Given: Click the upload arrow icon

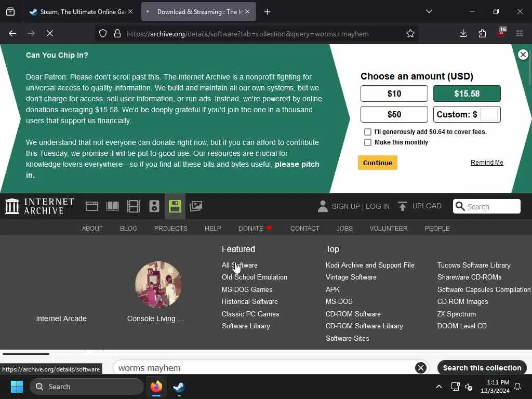Looking at the screenshot, I should point(403,206).
